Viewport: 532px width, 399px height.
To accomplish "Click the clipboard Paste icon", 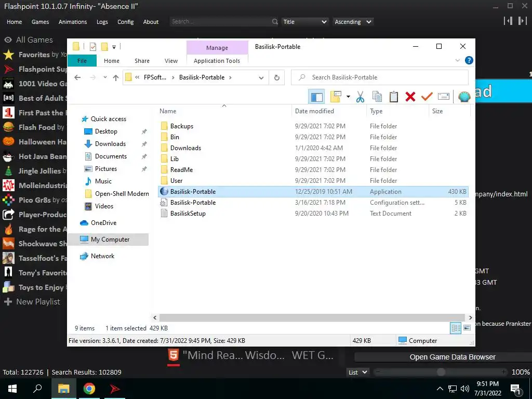I will click(x=394, y=97).
